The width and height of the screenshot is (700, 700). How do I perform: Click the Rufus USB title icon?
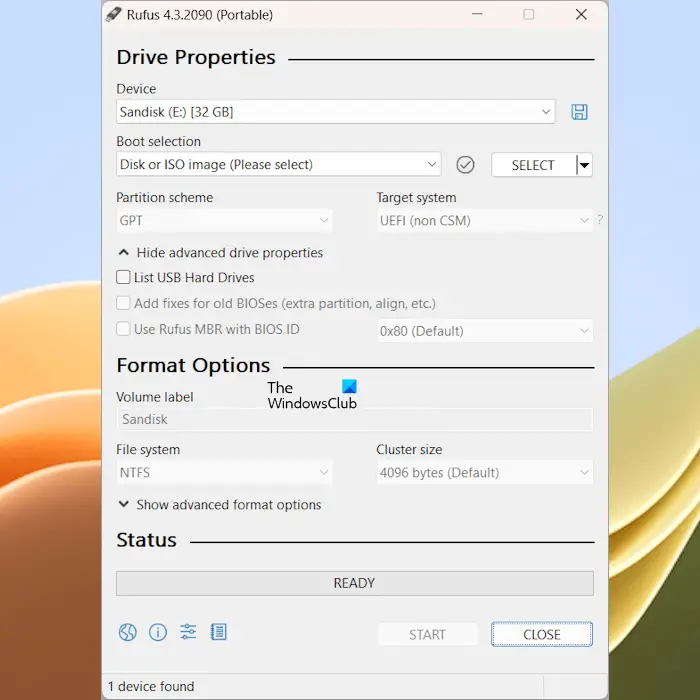[113, 14]
